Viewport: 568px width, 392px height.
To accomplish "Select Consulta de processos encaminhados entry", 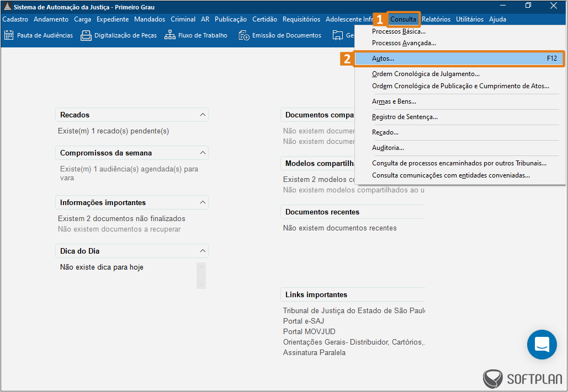I will [x=459, y=163].
